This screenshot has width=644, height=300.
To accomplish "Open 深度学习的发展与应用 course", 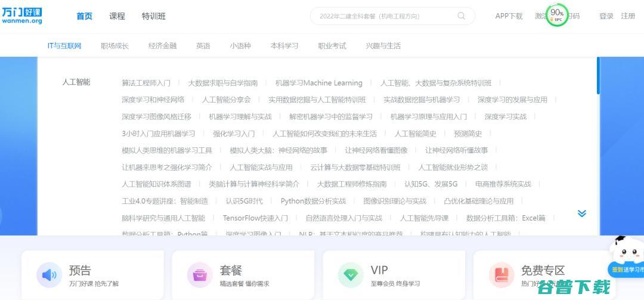I will pyautogui.click(x=512, y=100).
